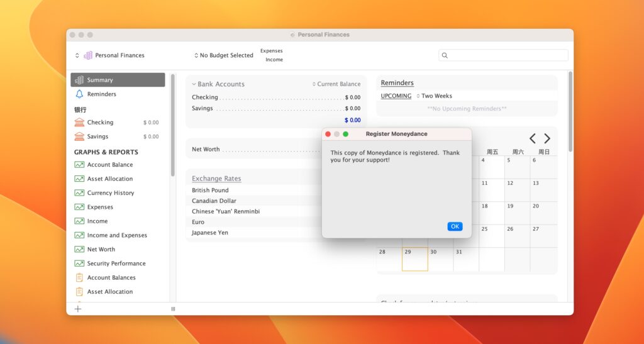Image resolution: width=644 pixels, height=344 pixels.
Task: Open the Currency History graph
Action: (110, 193)
